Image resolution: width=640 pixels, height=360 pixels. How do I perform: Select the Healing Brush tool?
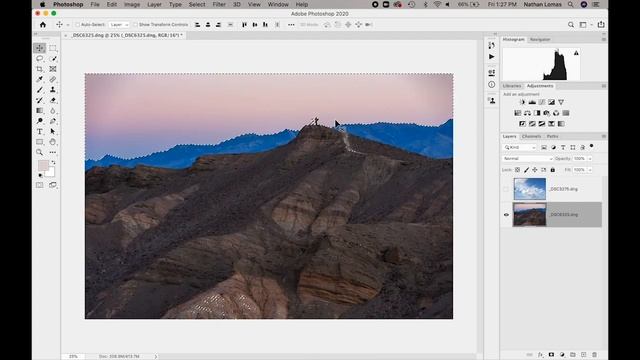tap(53, 79)
